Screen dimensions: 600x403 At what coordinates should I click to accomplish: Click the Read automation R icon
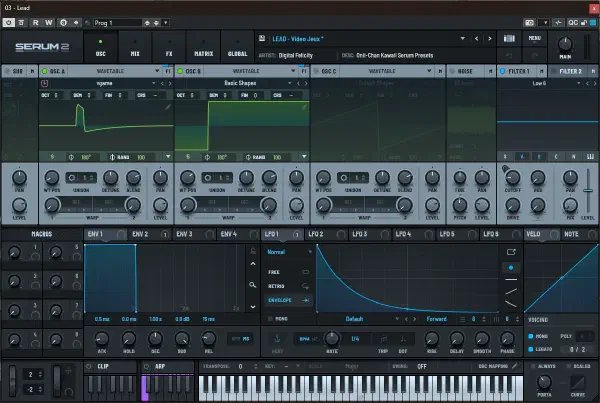[x=35, y=23]
